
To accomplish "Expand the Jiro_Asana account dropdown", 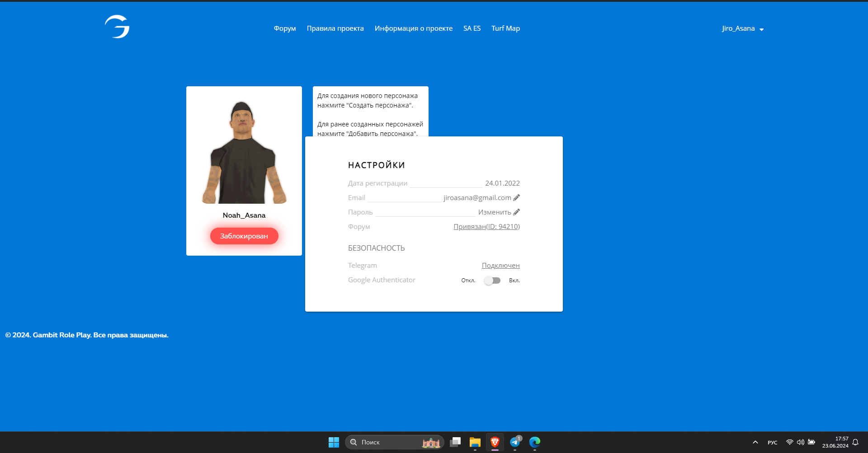I will pos(742,28).
